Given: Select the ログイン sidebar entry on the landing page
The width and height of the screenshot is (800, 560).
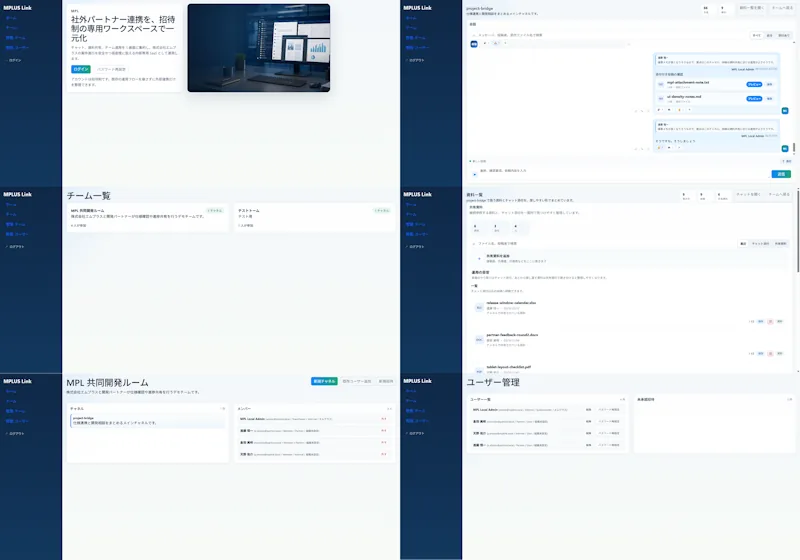Looking at the screenshot, I should tap(14, 60).
